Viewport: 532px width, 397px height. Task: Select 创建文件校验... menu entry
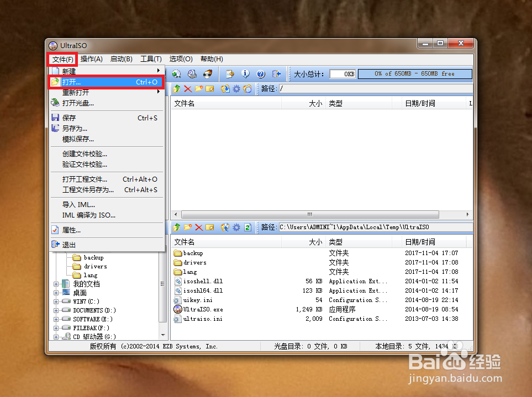(106, 154)
